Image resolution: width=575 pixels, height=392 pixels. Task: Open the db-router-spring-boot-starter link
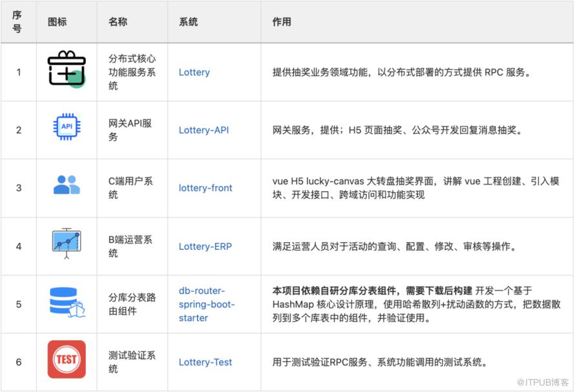click(207, 304)
